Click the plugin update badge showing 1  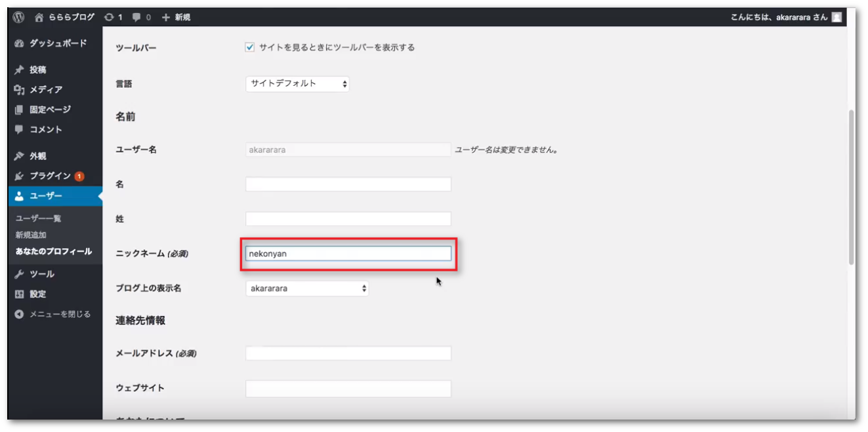[79, 176]
